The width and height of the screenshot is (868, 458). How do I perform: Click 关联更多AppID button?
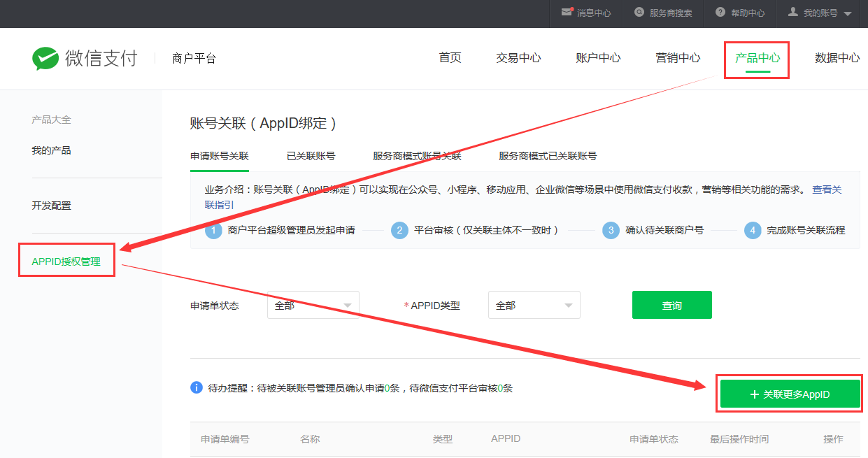[x=790, y=394]
